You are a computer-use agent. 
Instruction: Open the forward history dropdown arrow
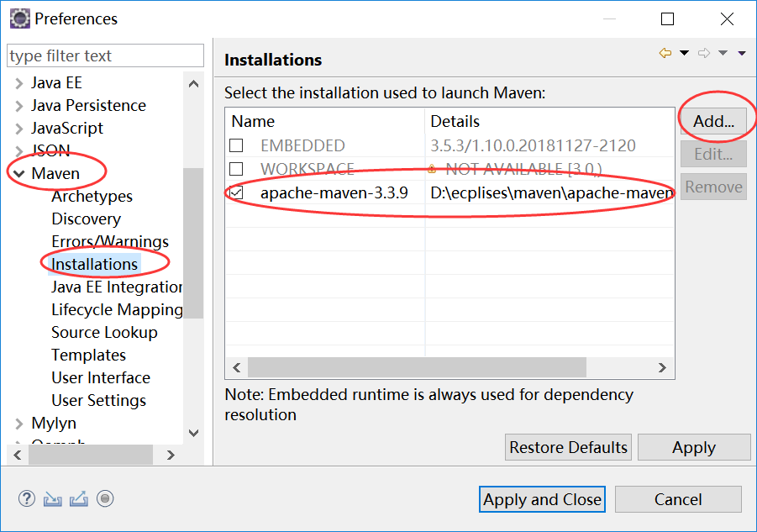coord(723,53)
